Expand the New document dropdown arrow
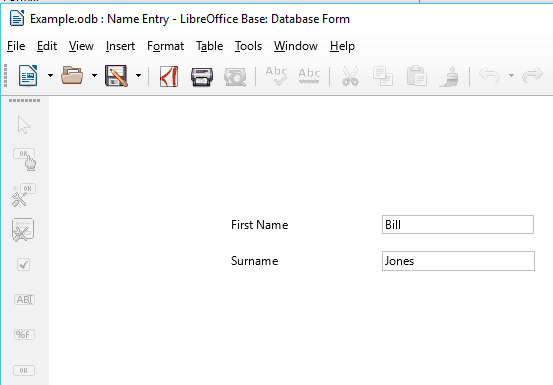 click(50, 75)
